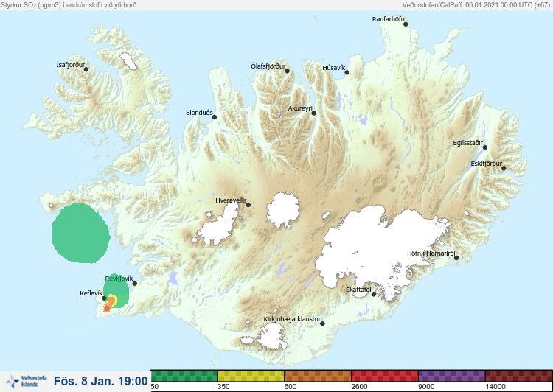553x392 pixels.
Task: Click the red SO2 hotspot near Keflavík
Action: 107,309
